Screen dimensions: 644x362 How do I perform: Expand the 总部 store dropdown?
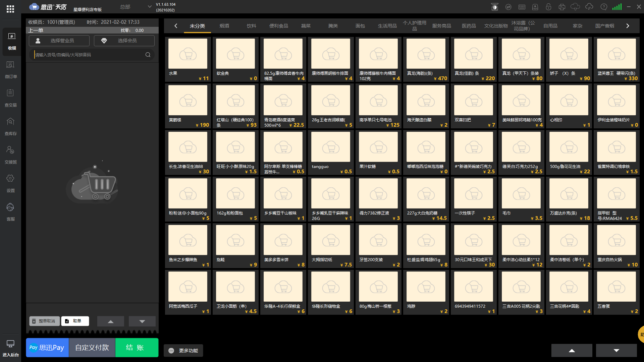[136, 7]
